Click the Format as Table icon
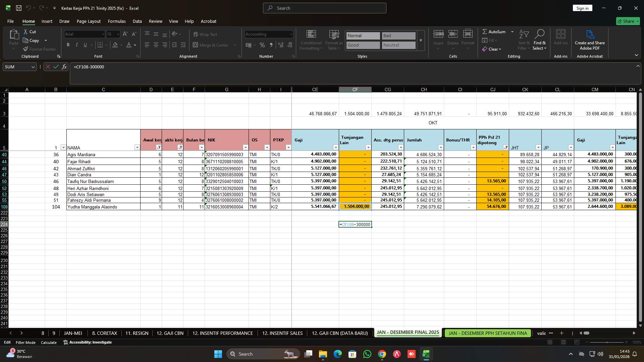This screenshot has width=644, height=362. pyautogui.click(x=333, y=40)
